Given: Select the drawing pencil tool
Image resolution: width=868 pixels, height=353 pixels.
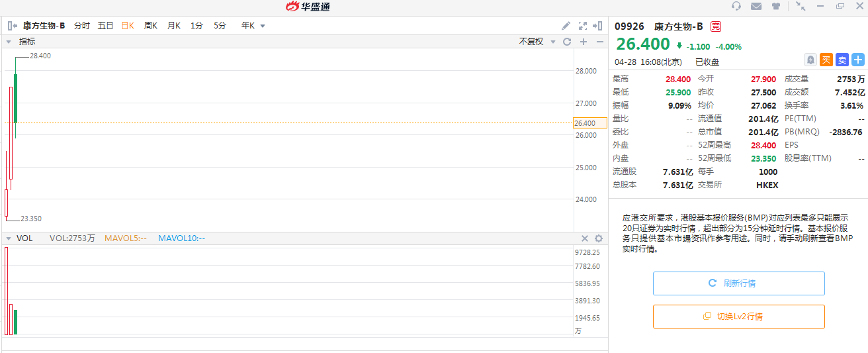Looking at the screenshot, I should pyautogui.click(x=566, y=26).
